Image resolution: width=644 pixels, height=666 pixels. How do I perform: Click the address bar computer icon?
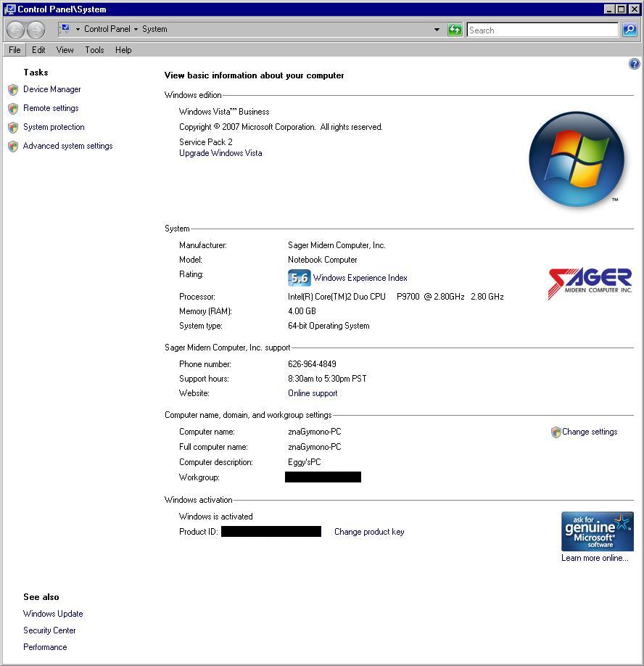65,29
